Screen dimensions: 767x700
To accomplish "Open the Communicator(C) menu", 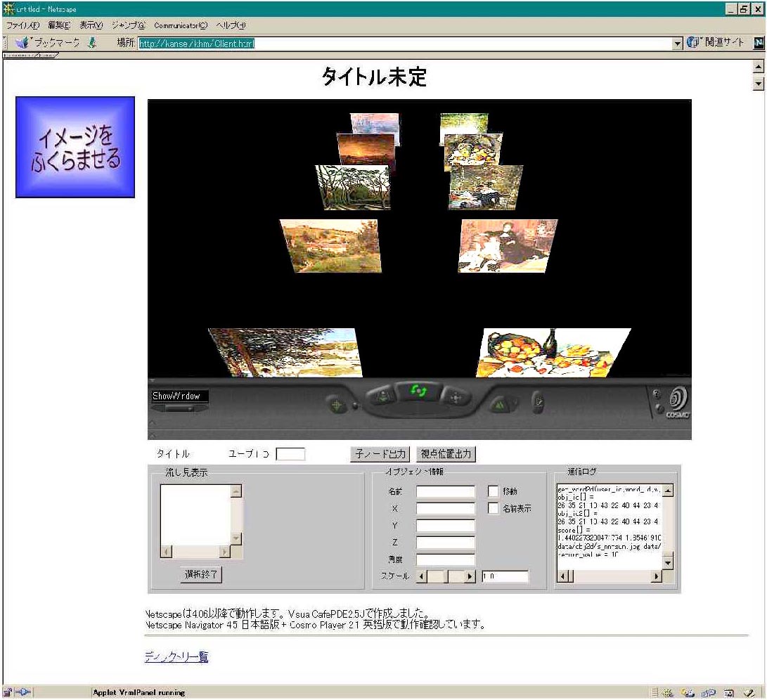I will pyautogui.click(x=181, y=25).
